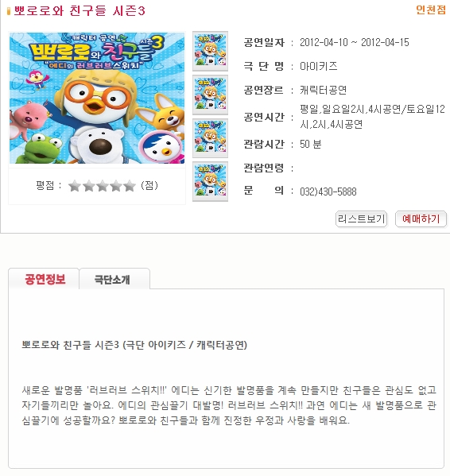Click the phone number 032)430-5888
Image resolution: width=450 pixels, height=476 pixels.
328,192
